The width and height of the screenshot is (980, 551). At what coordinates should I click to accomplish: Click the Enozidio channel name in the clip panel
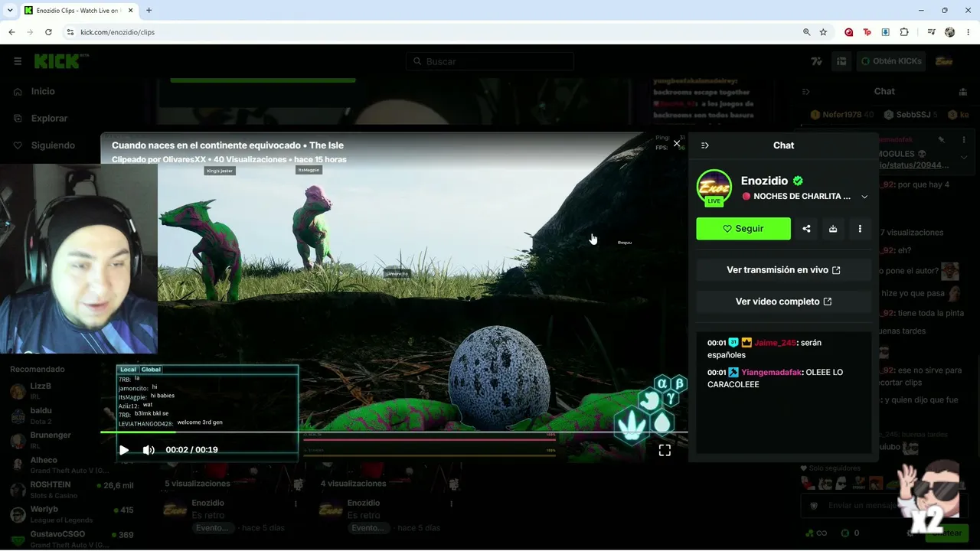(764, 181)
